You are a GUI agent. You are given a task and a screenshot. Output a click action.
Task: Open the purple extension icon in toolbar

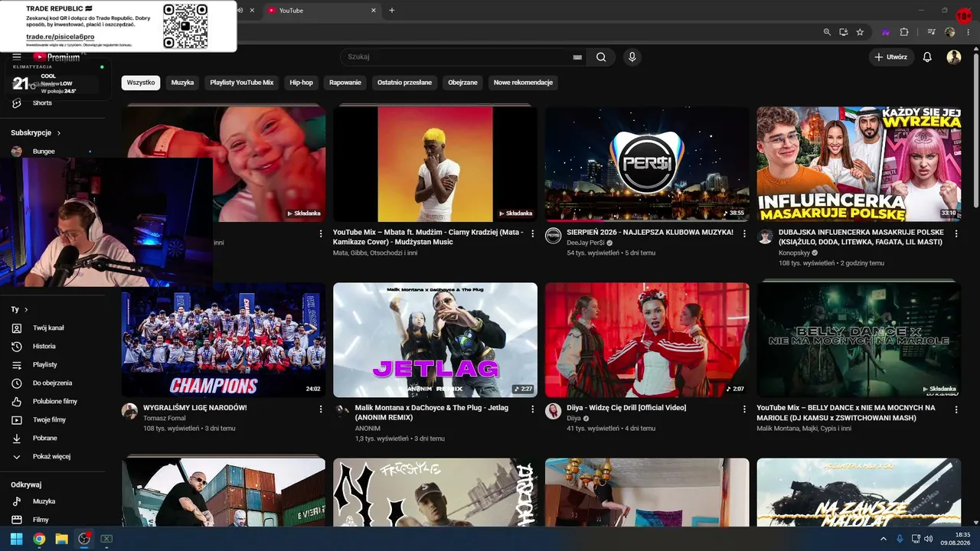[886, 32]
